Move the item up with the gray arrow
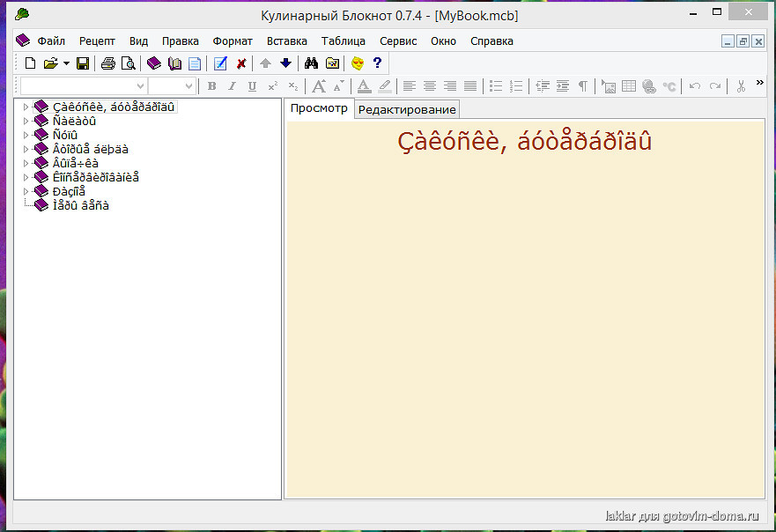This screenshot has height=532, width=776. pyautogui.click(x=266, y=63)
